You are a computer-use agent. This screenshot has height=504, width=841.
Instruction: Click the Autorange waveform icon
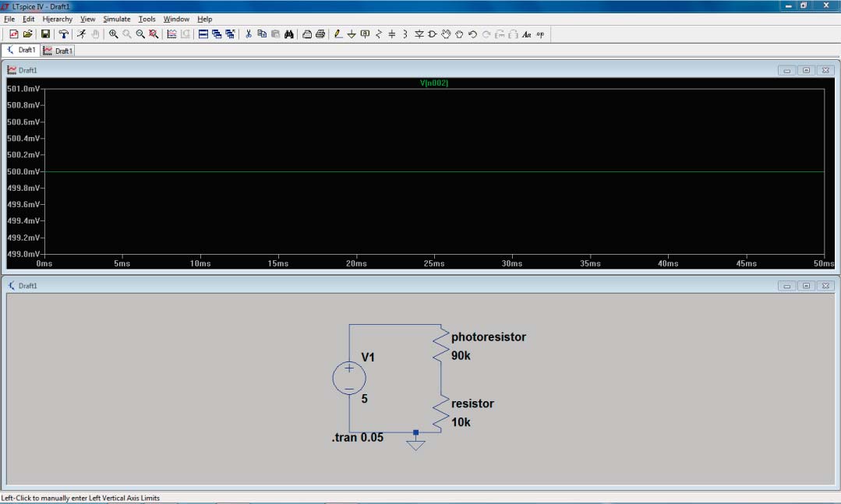point(171,34)
